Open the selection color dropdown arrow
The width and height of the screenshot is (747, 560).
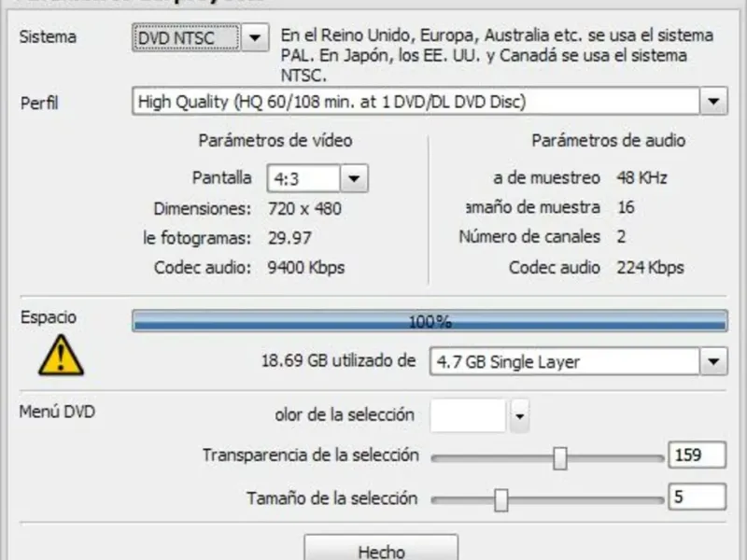click(520, 416)
